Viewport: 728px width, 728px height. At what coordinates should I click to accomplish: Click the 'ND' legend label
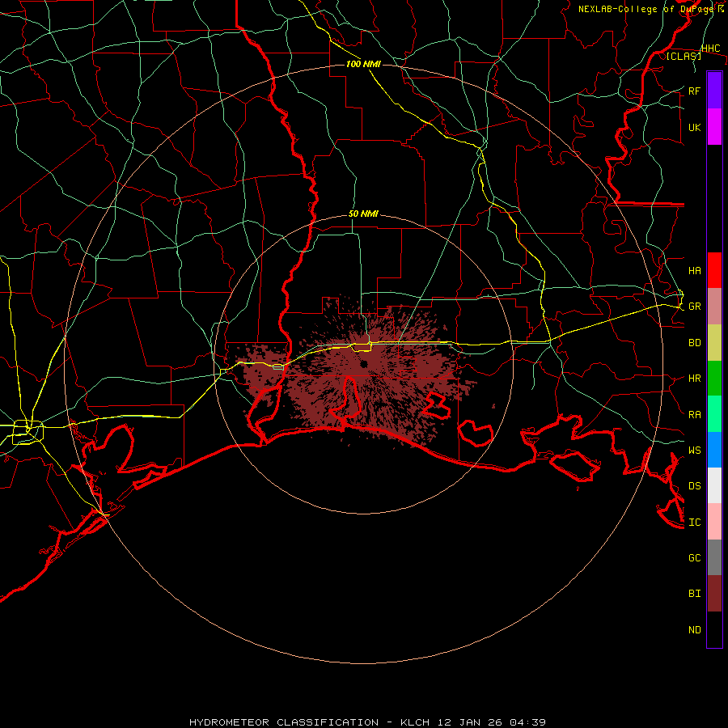[694, 629]
